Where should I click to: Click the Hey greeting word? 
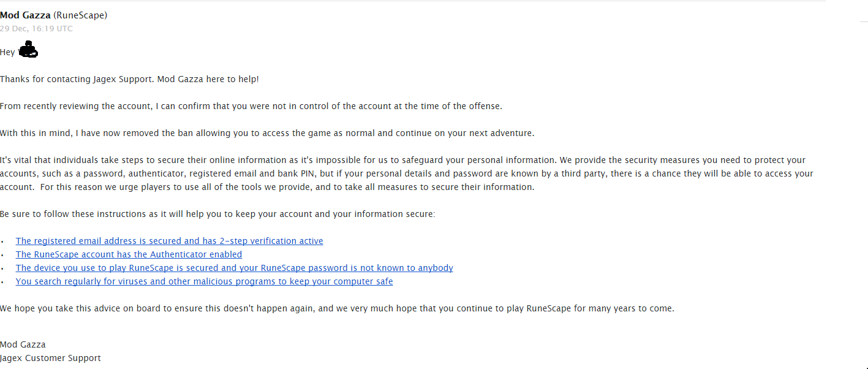7,53
